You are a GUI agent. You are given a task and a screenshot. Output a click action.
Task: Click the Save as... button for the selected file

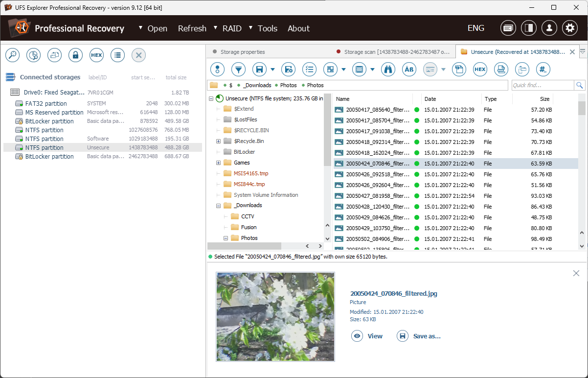pyautogui.click(x=419, y=336)
